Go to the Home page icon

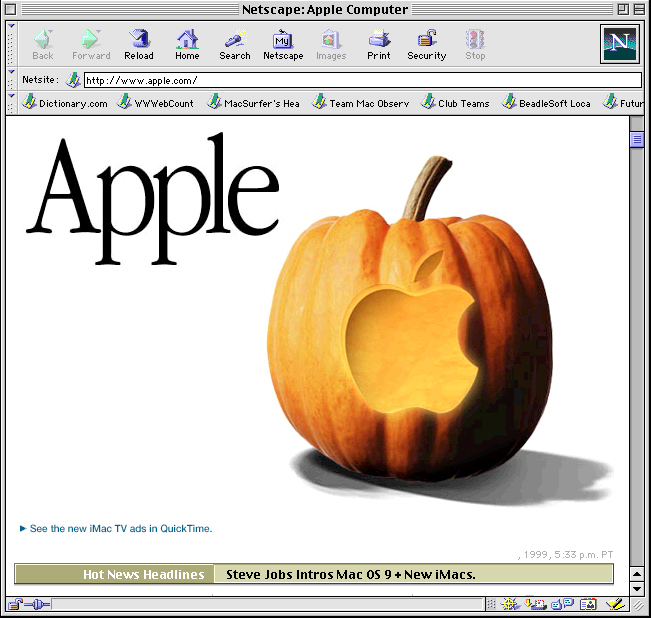pos(187,44)
